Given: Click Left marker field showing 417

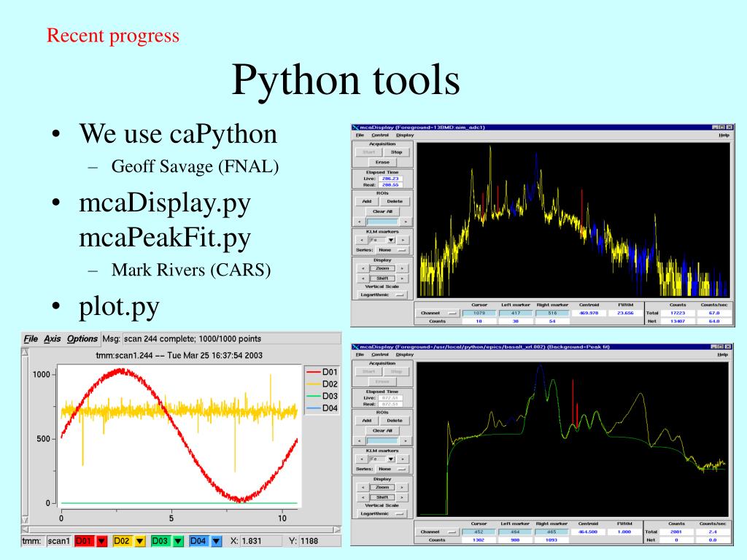Looking at the screenshot, I should 516,314.
